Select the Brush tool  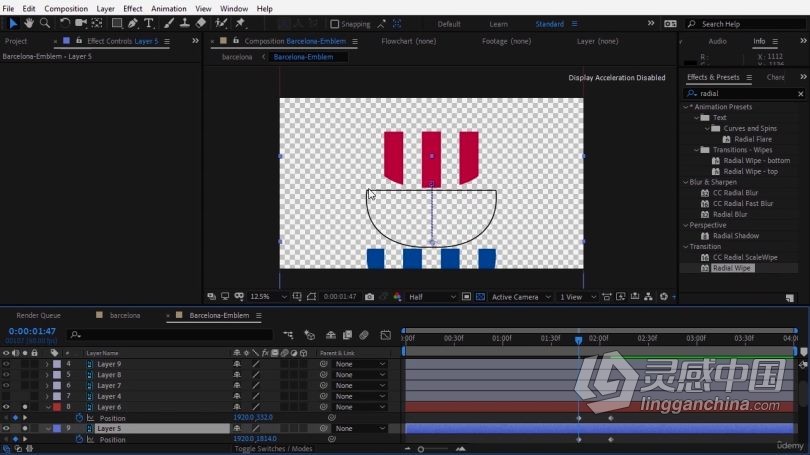point(169,23)
